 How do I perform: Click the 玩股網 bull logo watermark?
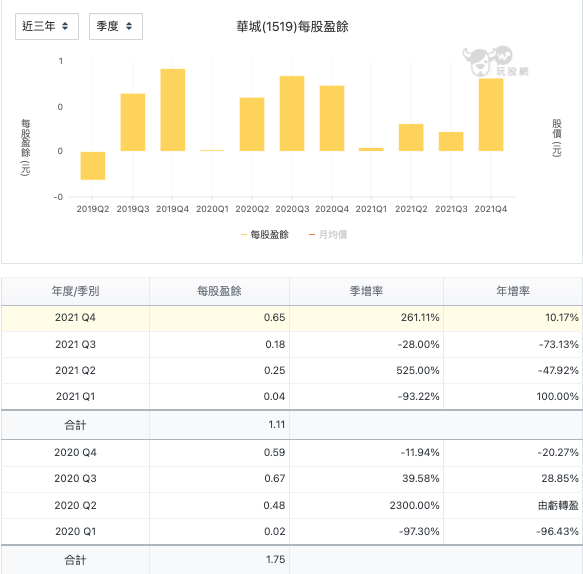pyautogui.click(x=495, y=61)
